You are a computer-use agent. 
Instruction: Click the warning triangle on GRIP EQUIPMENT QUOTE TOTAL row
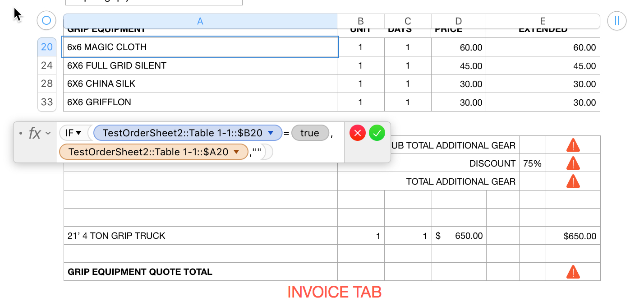(x=573, y=271)
